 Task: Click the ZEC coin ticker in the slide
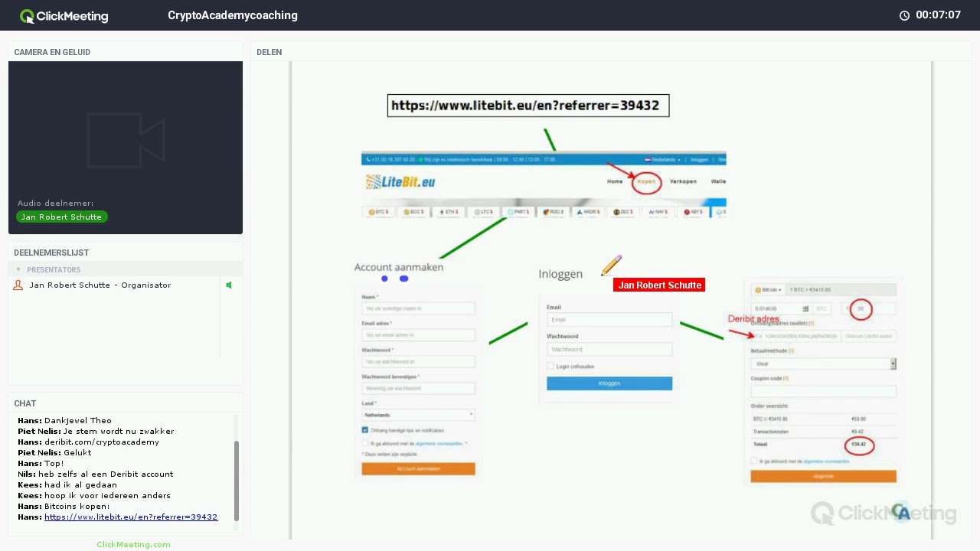tap(624, 212)
